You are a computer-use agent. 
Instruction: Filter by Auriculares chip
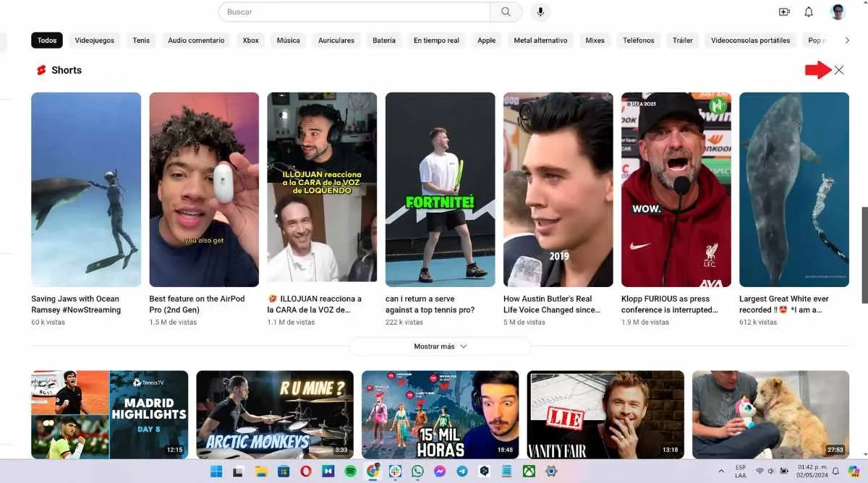coord(336,40)
